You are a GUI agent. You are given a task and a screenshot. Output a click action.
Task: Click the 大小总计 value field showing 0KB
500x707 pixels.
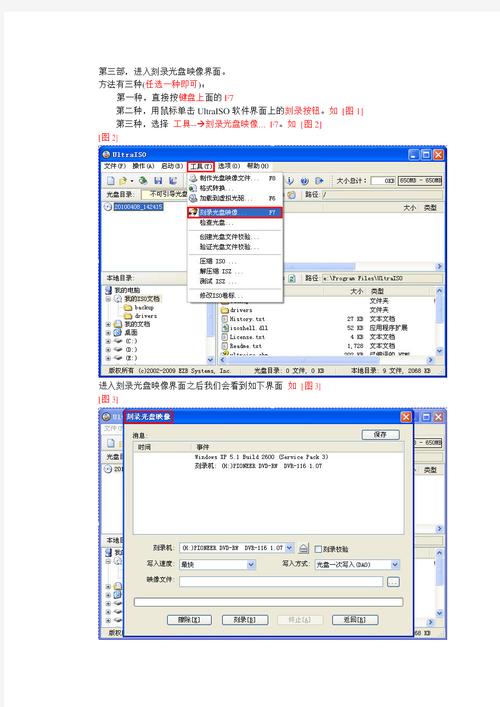coord(383,181)
